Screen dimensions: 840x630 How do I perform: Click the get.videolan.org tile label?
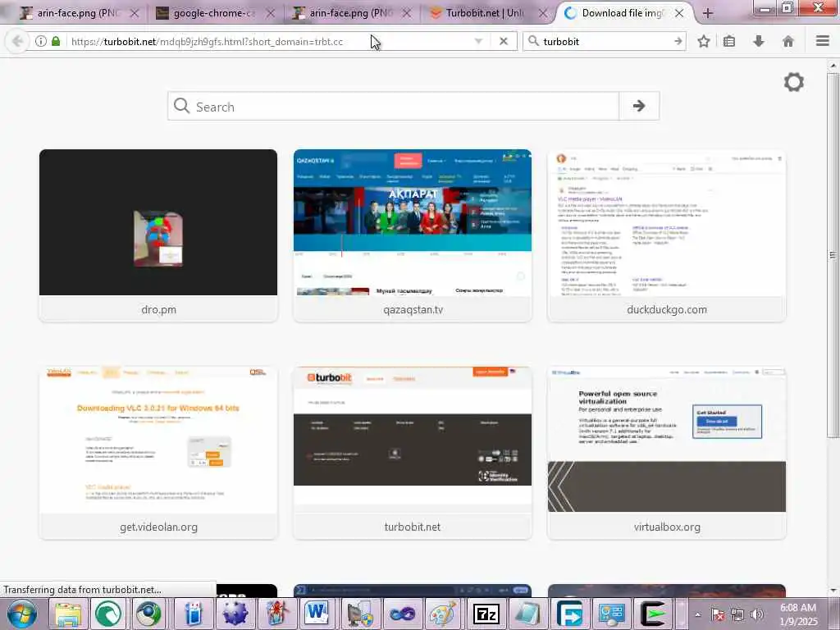[x=158, y=527]
